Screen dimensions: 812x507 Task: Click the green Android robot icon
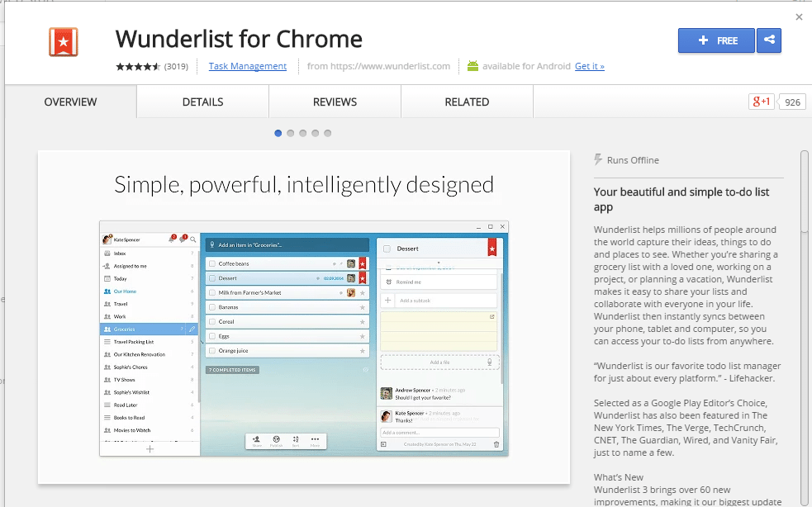tap(472, 66)
